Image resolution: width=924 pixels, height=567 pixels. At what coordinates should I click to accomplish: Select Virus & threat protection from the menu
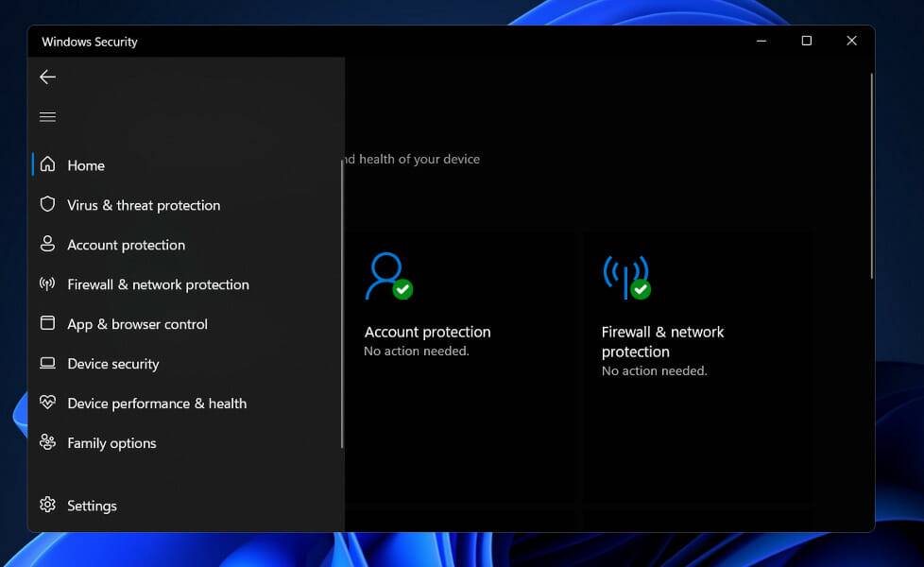tap(144, 205)
